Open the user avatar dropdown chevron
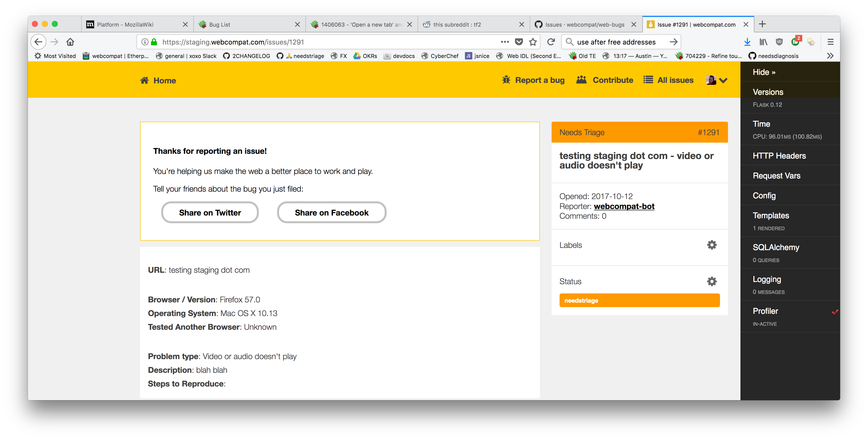This screenshot has width=868, height=440. coord(723,80)
